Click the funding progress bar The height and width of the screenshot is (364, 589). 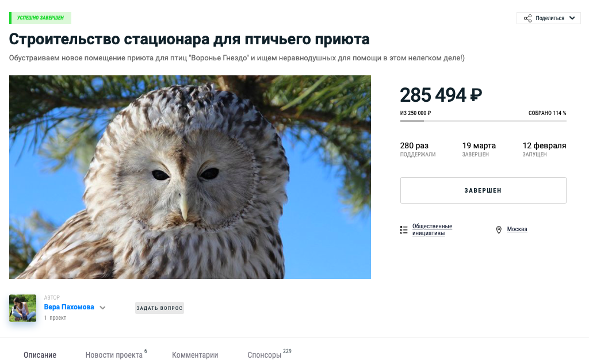coord(483,121)
